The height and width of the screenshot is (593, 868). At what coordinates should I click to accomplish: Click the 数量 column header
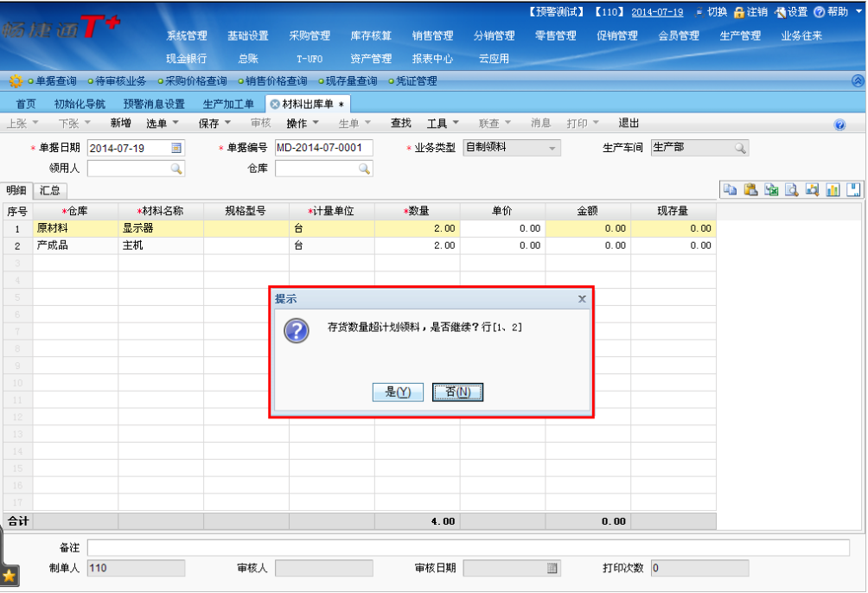click(418, 212)
